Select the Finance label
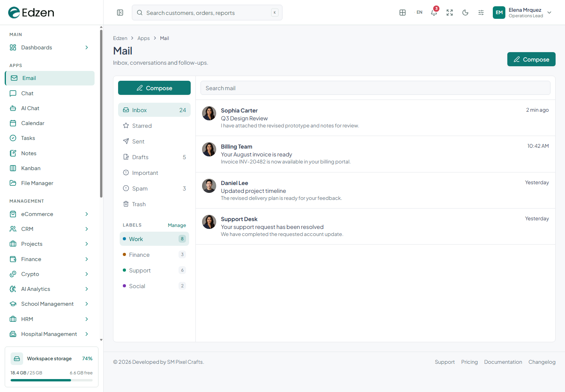Image resolution: width=565 pixels, height=392 pixels. pyautogui.click(x=154, y=254)
